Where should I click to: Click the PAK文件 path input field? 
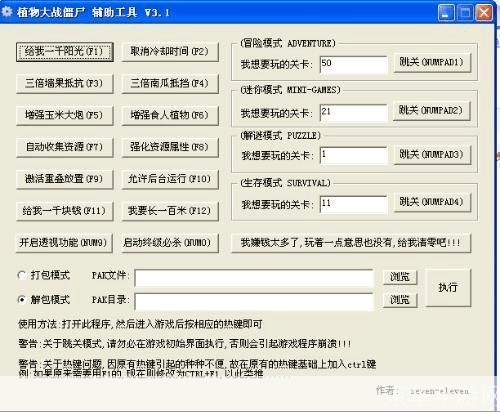click(x=254, y=278)
